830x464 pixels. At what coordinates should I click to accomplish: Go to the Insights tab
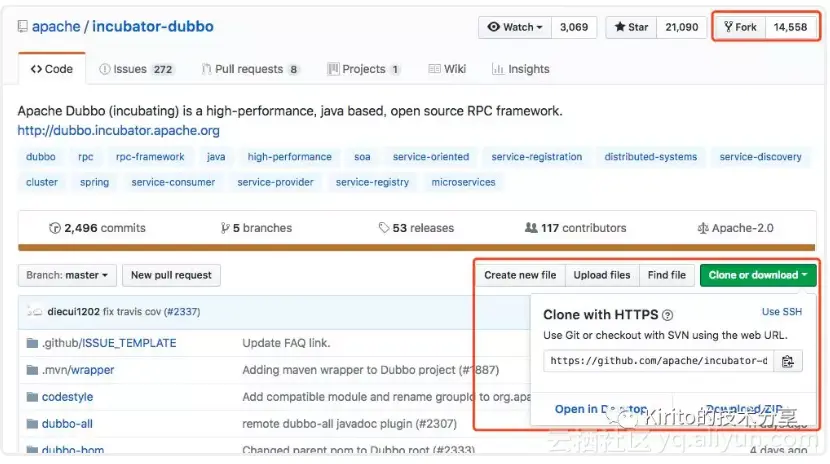(x=519, y=69)
